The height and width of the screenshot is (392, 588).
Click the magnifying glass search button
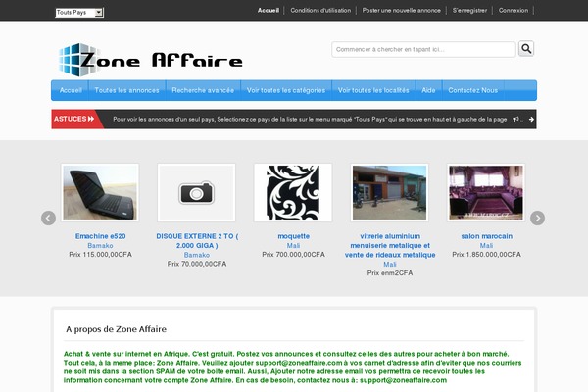pos(526,49)
